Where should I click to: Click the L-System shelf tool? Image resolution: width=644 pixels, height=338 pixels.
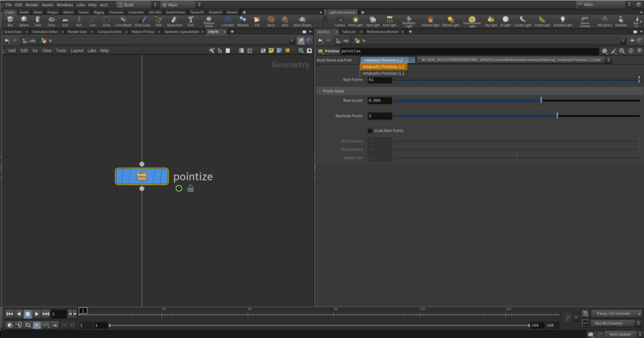coord(227,21)
